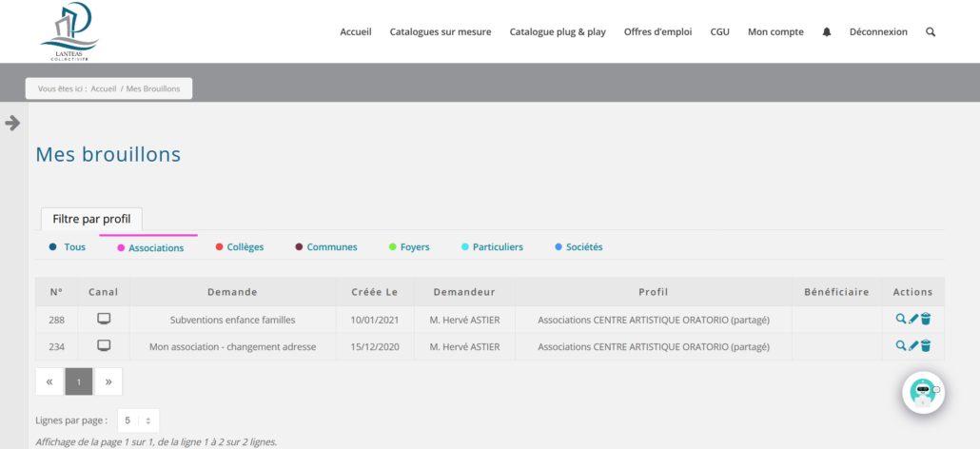Image resolution: width=980 pixels, height=449 pixels.
Task: Delete draft 288 with the trash icon
Action: click(x=926, y=320)
